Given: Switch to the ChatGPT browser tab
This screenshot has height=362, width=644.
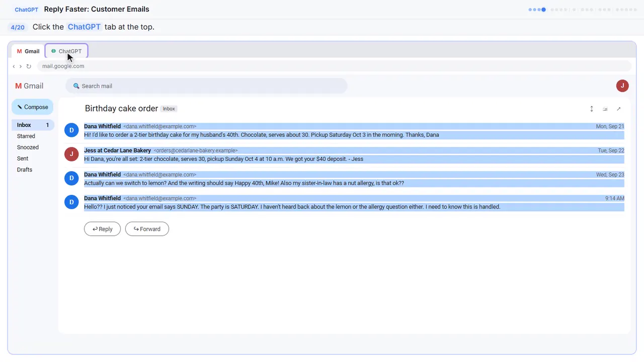Looking at the screenshot, I should tap(66, 51).
